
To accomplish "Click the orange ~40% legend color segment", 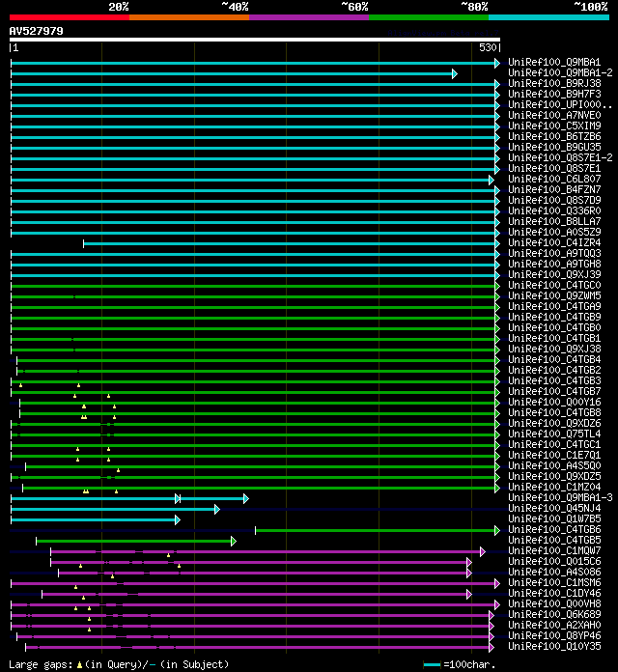I will 189,17.
